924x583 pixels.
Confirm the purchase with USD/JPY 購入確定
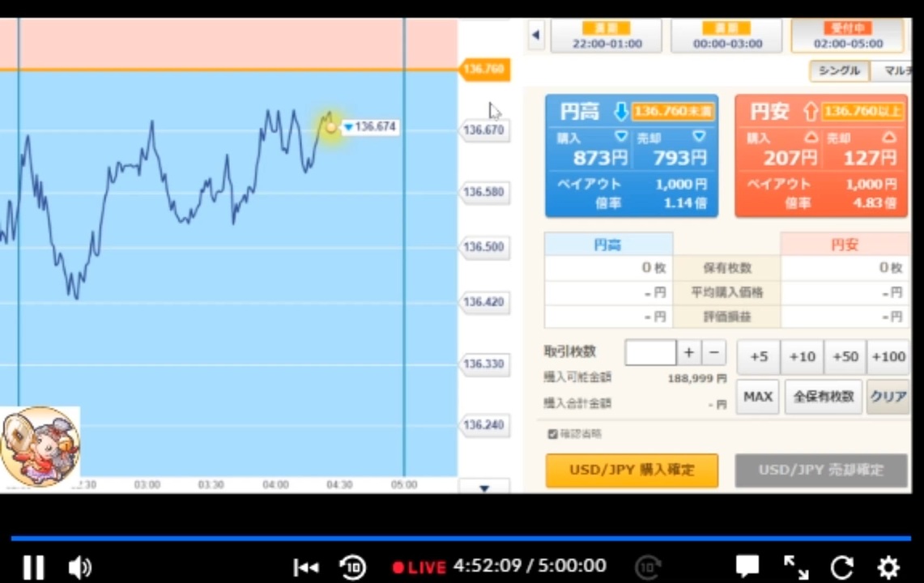click(x=632, y=470)
